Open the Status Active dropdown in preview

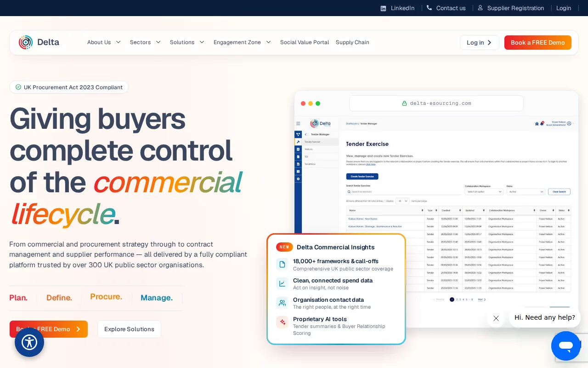point(526,191)
